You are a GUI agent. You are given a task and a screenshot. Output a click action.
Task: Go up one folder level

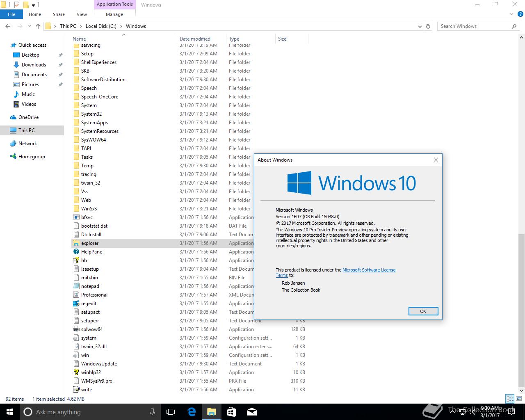[38, 26]
